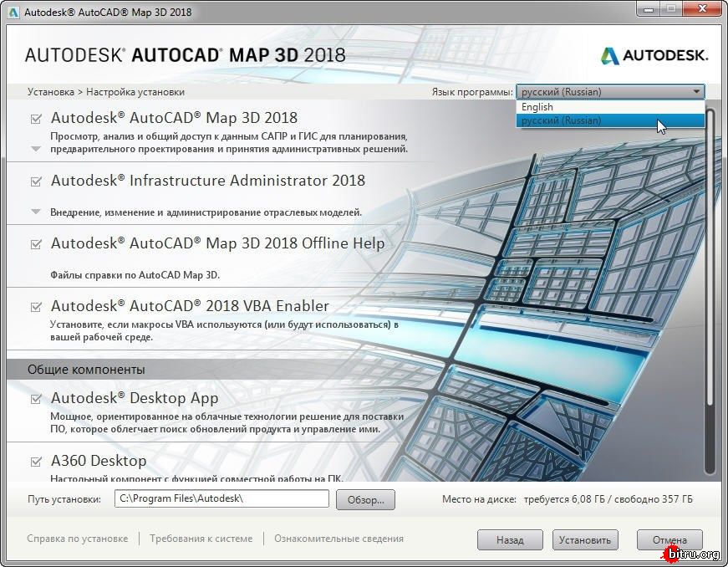Image resolution: width=728 pixels, height=567 pixels.
Task: Click Autodesk Desktop App title
Action: click(135, 398)
